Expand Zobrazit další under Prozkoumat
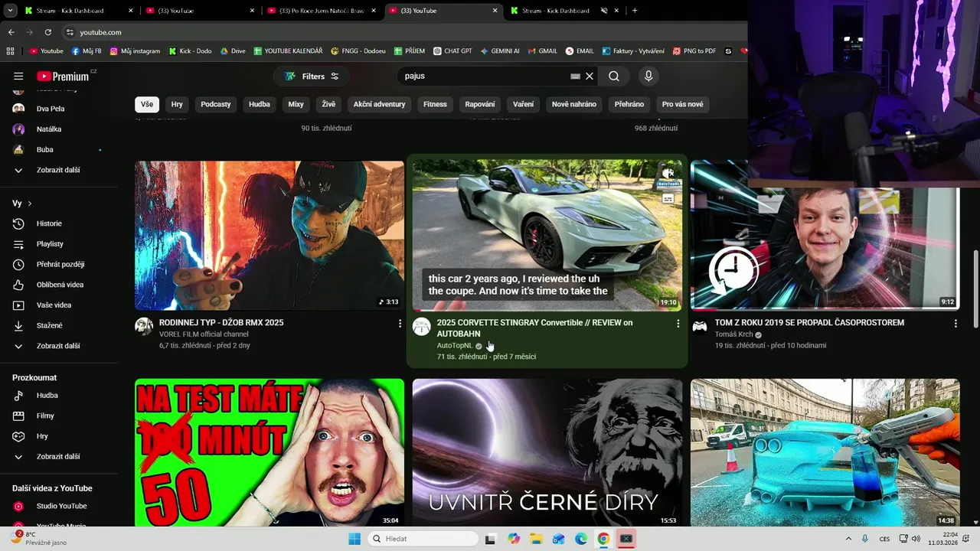 tap(59, 457)
